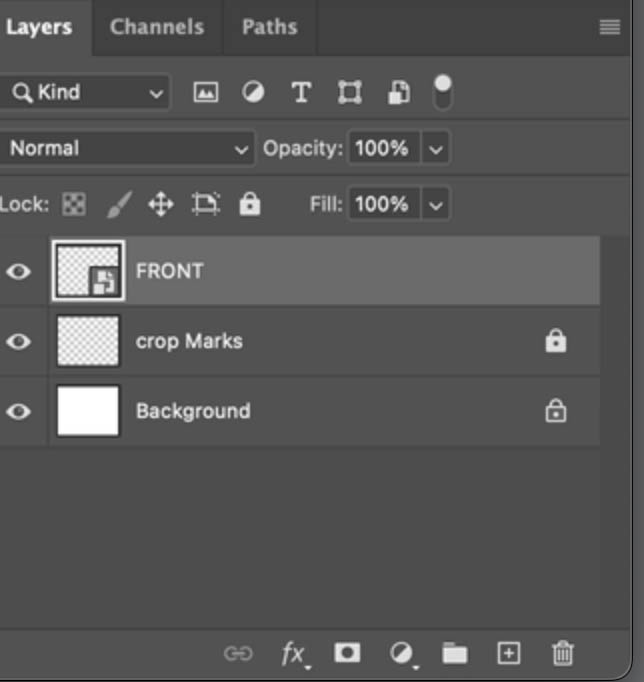Open the Layers panel options menu

coord(609,27)
